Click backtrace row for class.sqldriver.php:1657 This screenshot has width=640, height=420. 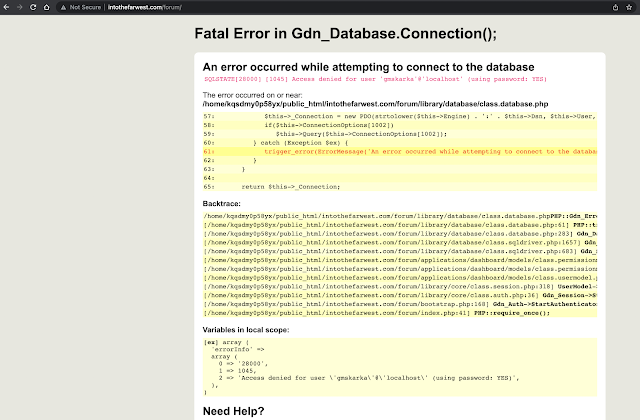400,242
